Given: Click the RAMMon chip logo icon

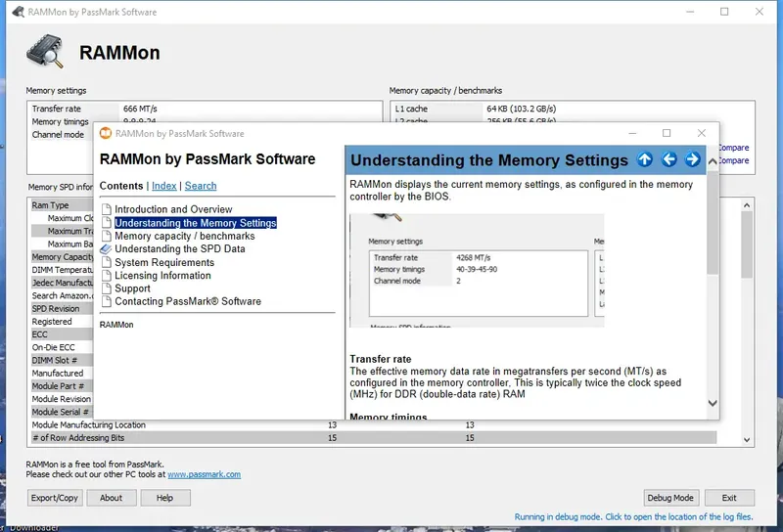Looking at the screenshot, I should point(45,52).
